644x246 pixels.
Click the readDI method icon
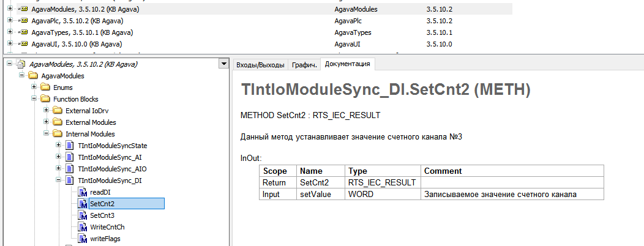[83, 192]
